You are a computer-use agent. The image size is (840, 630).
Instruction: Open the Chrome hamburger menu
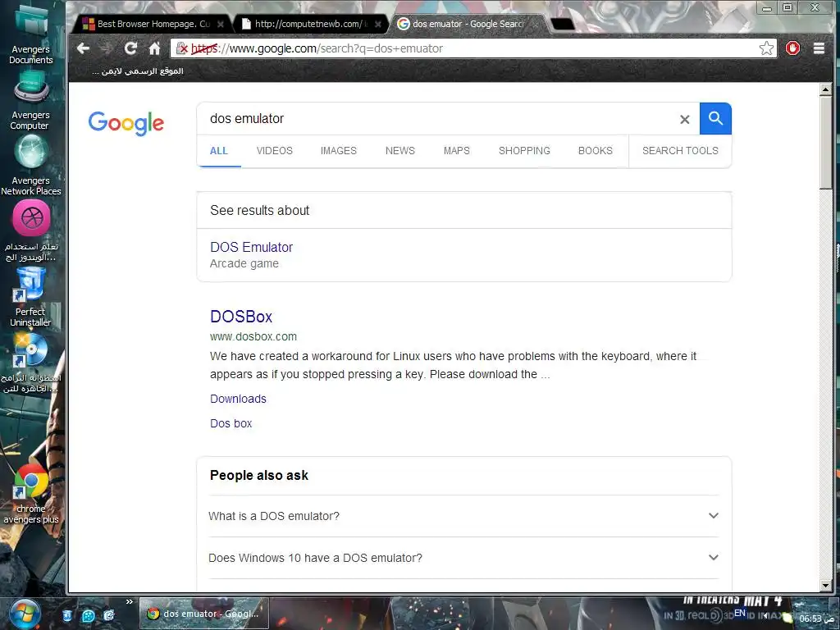(x=819, y=48)
